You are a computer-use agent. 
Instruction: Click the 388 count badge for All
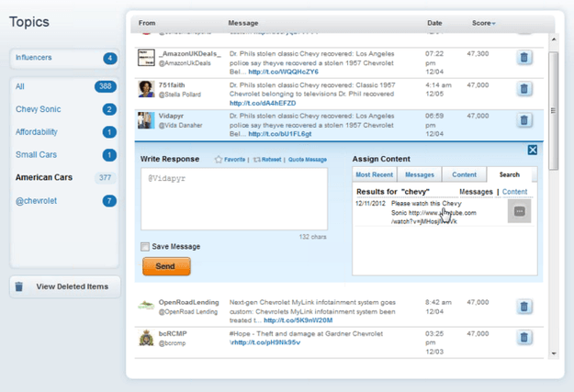106,86
